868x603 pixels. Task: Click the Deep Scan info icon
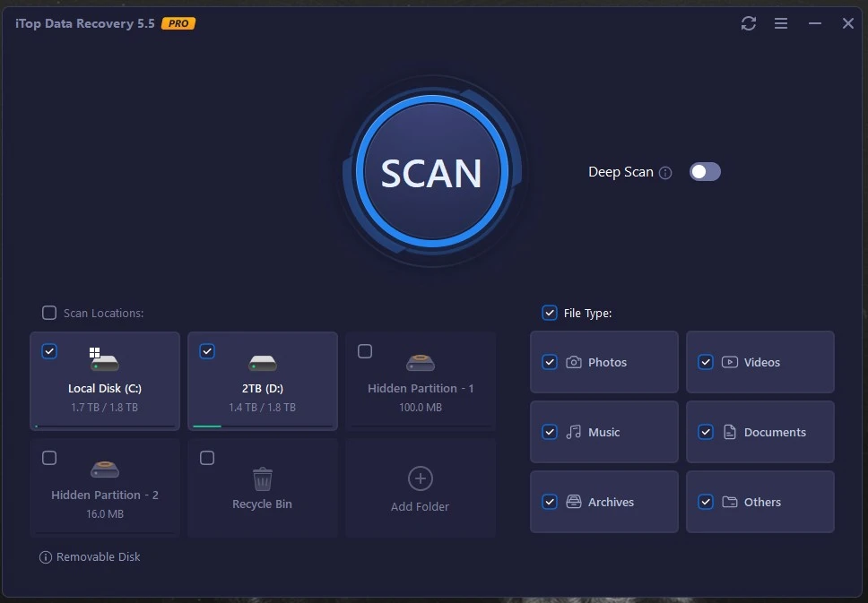(665, 173)
